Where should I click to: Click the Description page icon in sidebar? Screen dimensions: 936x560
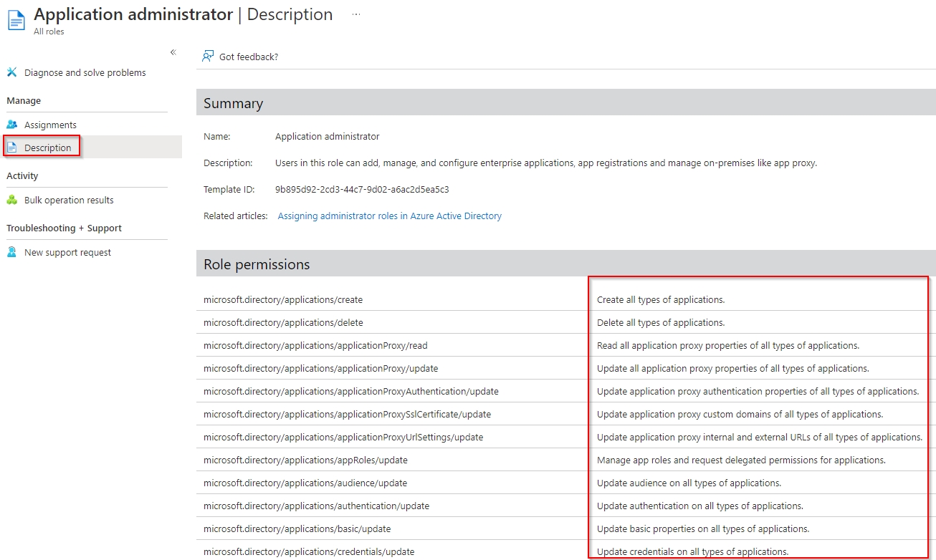point(11,148)
